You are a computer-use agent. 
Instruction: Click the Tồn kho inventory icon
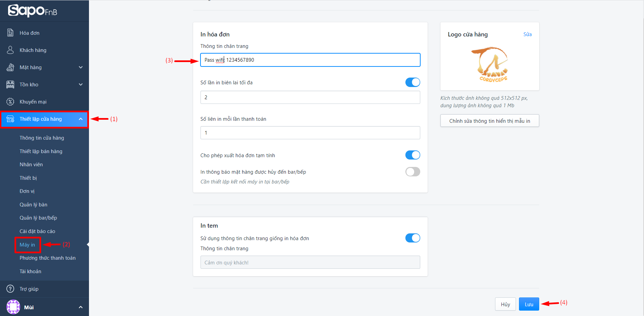[x=10, y=84]
